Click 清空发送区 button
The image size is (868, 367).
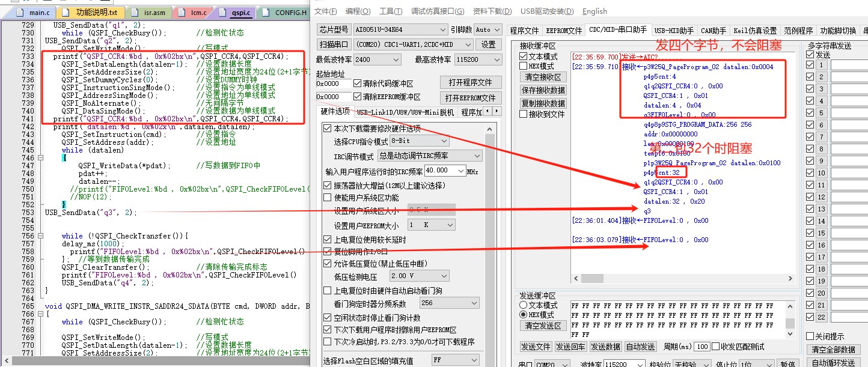543,326
